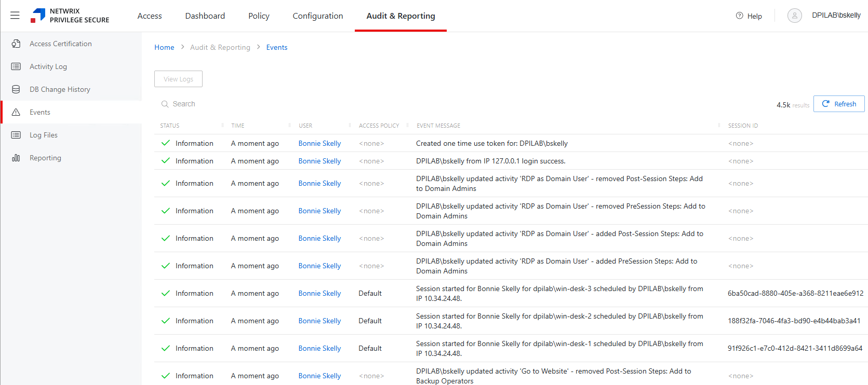
Task: Select the Activity Log list icon
Action: 16,66
